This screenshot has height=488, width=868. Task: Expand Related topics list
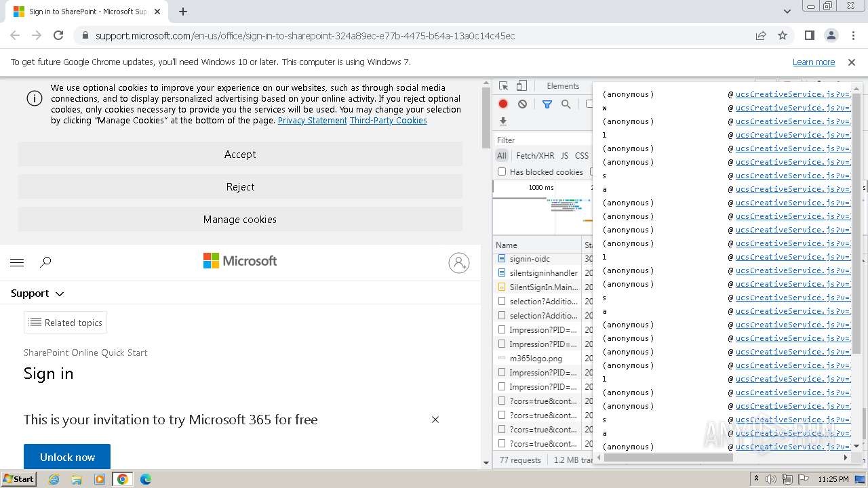tap(65, 323)
